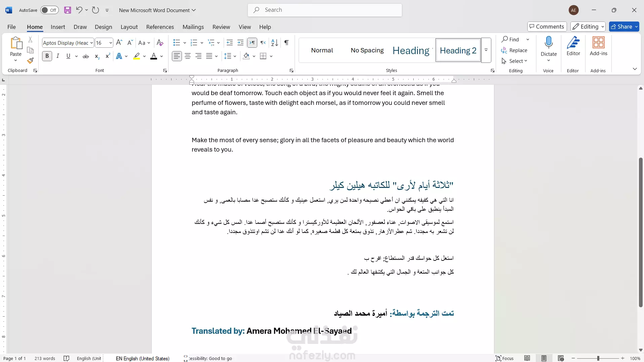
Task: Toggle left-to-right text direction
Action: coord(252,42)
